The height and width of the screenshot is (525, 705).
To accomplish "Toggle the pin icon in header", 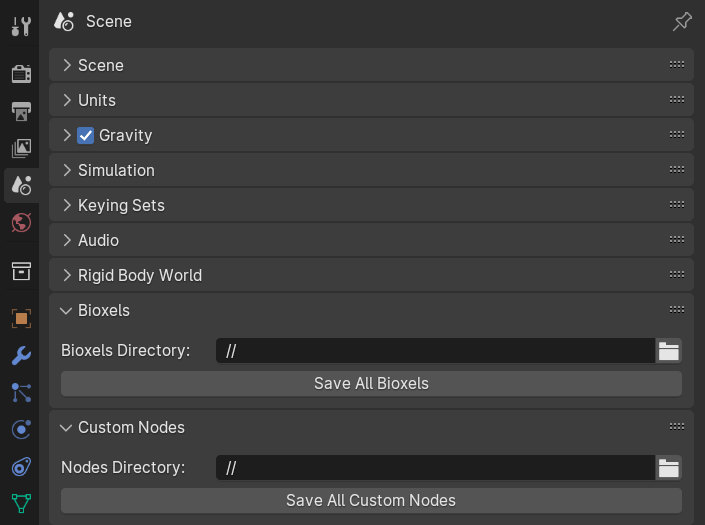I will [x=682, y=21].
